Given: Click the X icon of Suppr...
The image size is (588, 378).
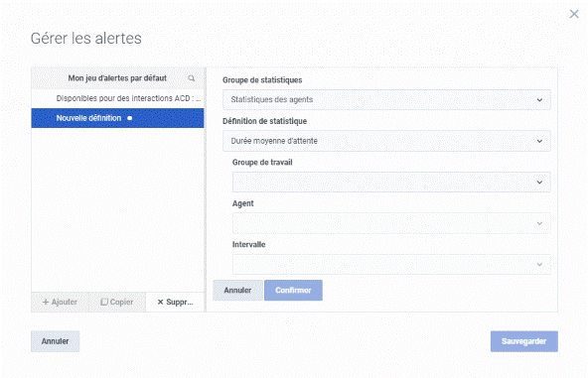Looking at the screenshot, I should tap(160, 302).
